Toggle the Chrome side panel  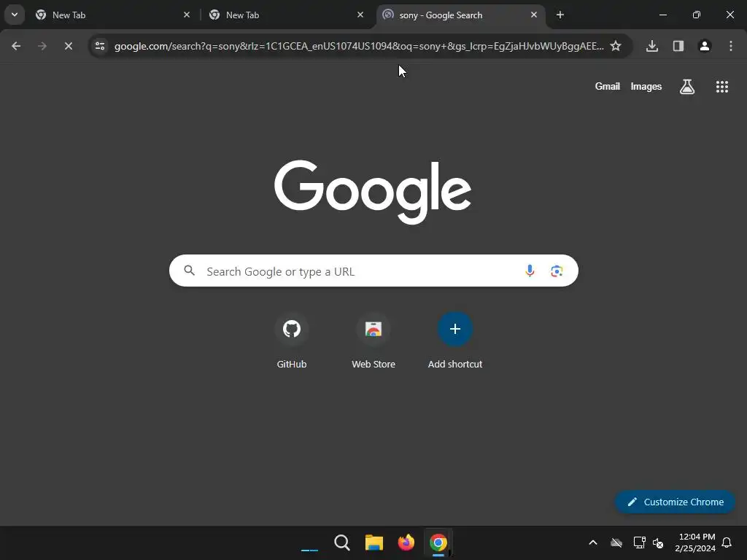(678, 46)
